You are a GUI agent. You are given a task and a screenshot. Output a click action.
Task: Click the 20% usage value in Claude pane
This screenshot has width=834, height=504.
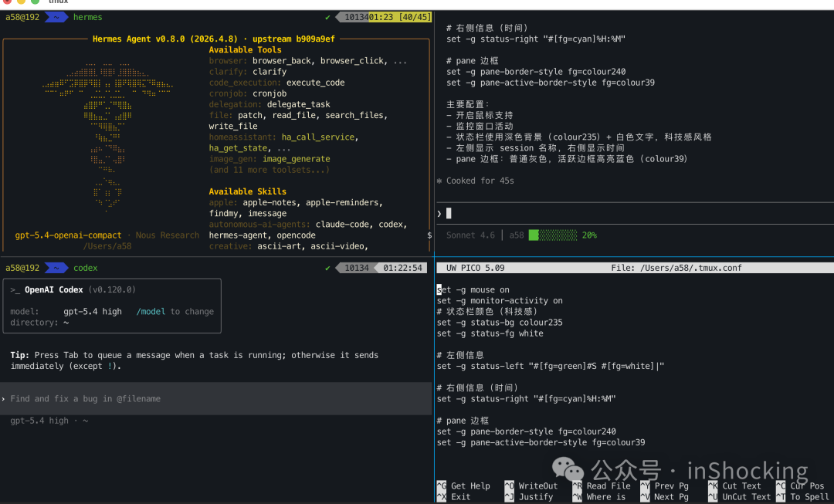click(588, 235)
